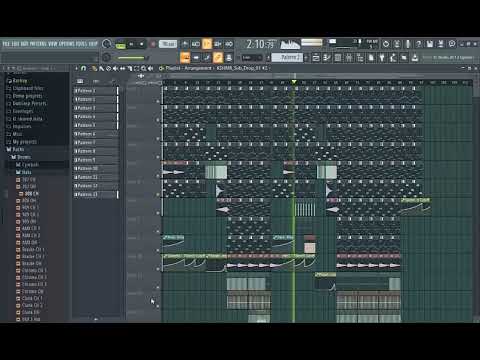Screen dimensions: 480x360
Task: Click the help question mark icon
Action: coord(419,44)
